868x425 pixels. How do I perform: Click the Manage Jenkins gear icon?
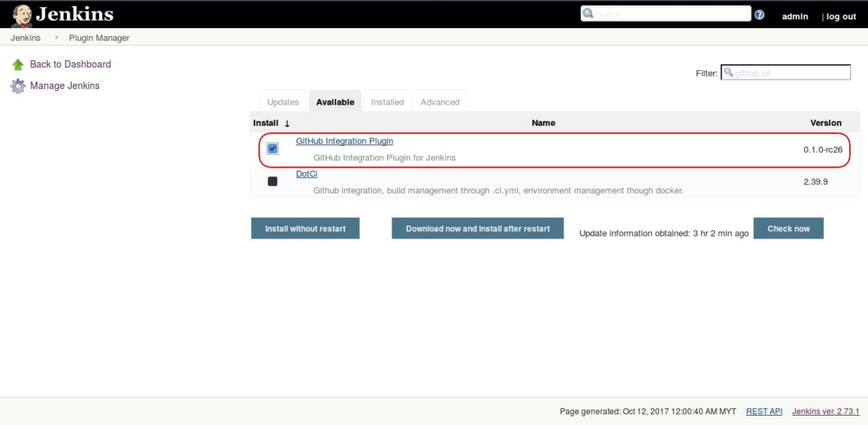click(x=18, y=86)
